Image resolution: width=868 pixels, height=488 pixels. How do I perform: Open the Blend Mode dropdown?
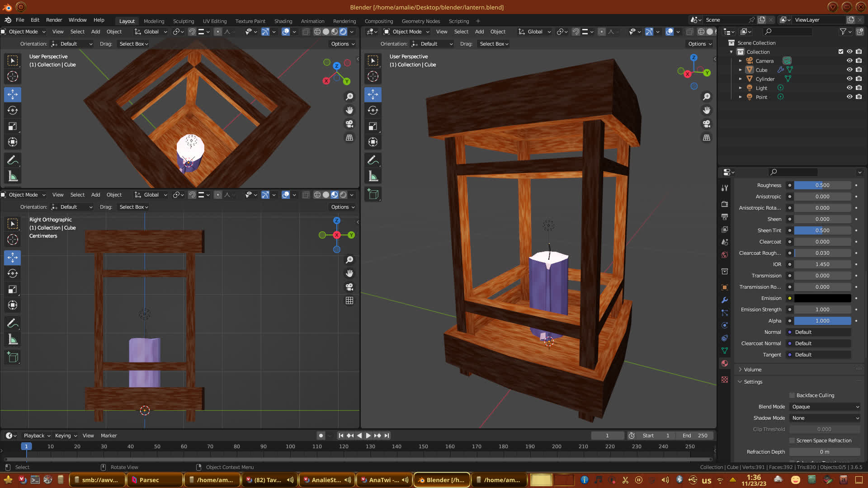(x=825, y=407)
